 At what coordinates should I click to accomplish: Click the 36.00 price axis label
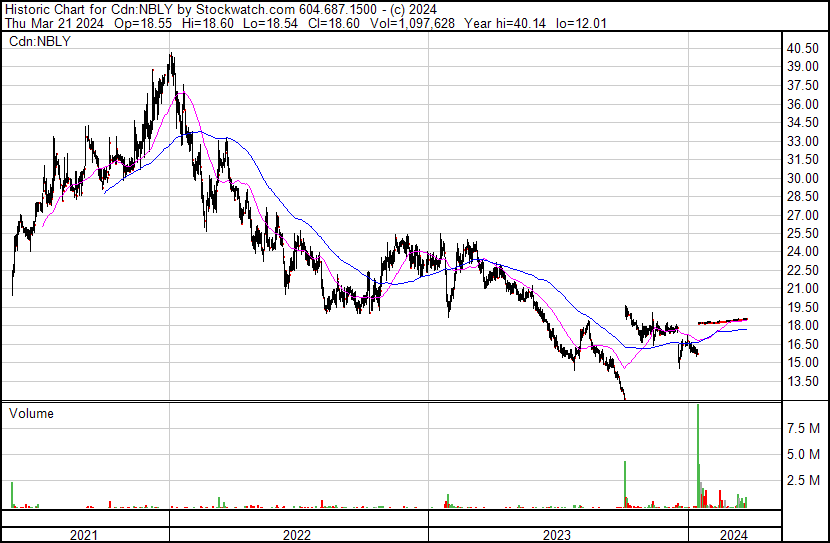[803, 104]
